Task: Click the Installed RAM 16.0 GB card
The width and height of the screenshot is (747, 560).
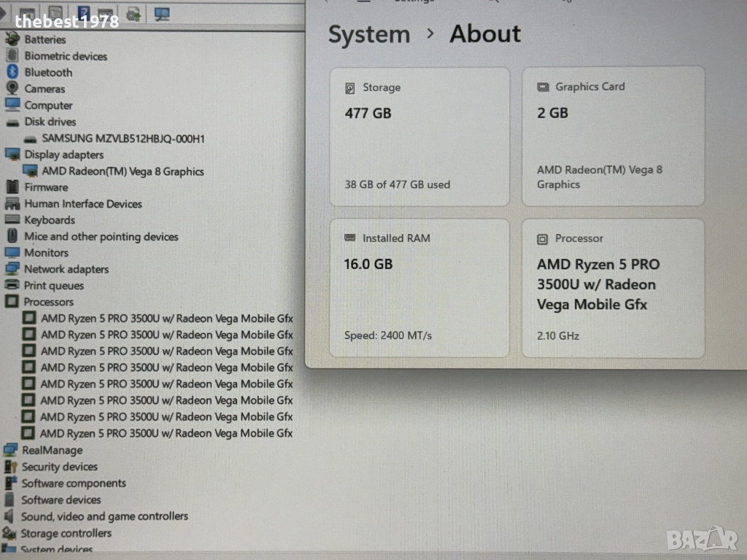Action: pos(419,287)
